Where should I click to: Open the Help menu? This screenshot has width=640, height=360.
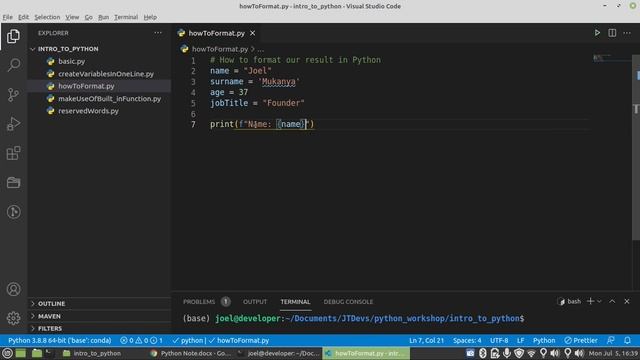click(x=150, y=17)
